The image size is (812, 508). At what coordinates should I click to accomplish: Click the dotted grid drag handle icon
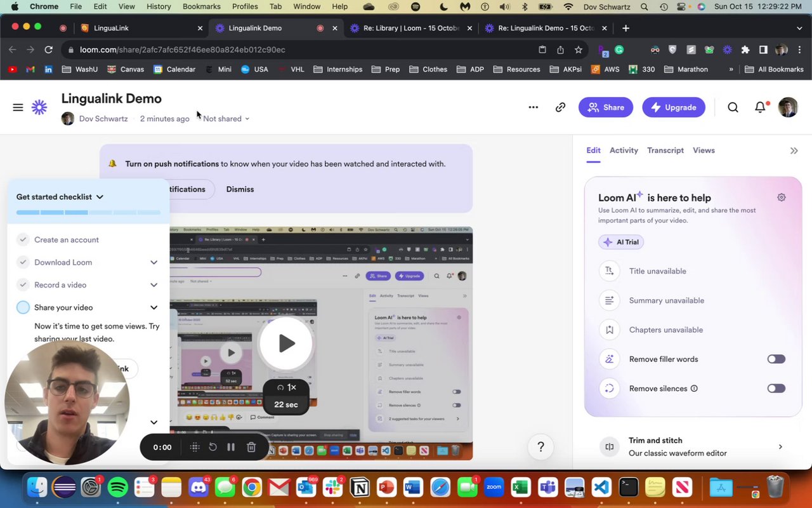[195, 447]
